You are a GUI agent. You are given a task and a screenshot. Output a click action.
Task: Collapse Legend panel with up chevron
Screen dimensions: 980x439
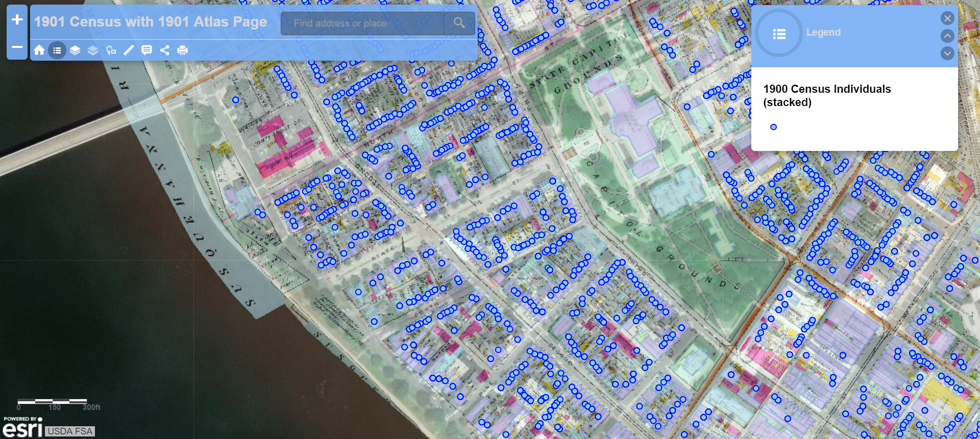947,36
